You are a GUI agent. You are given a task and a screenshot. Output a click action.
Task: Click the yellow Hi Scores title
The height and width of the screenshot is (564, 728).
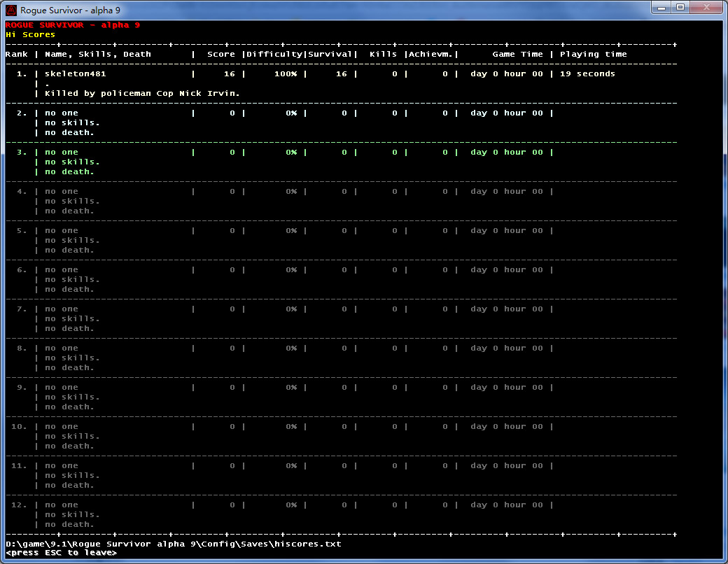[30, 34]
